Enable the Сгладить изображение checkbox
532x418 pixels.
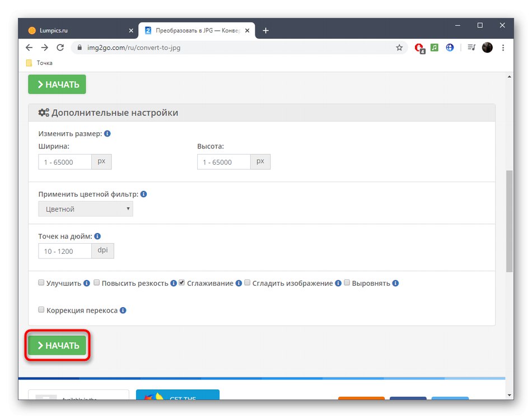click(248, 282)
